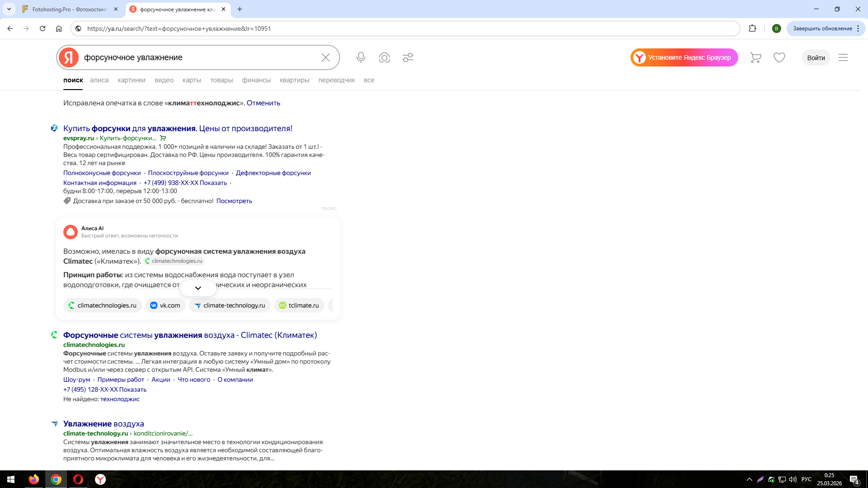Click «Завершить обновление» button

pos(826,28)
